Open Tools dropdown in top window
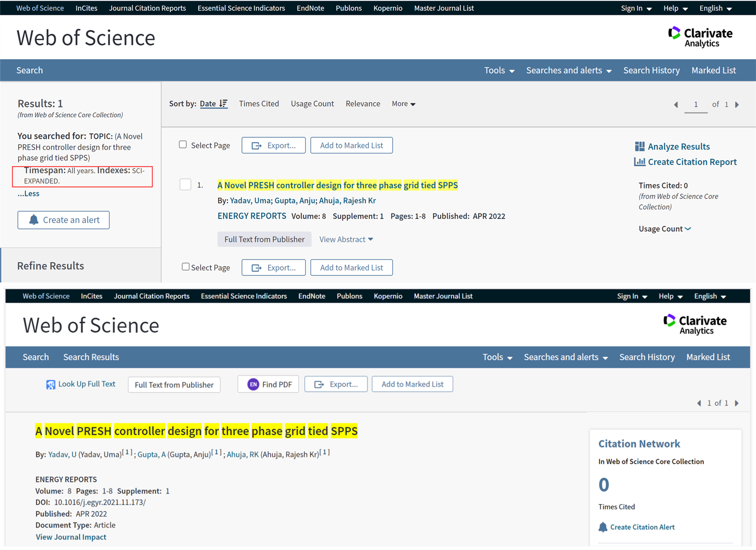This screenshot has height=550, width=756. (x=499, y=70)
